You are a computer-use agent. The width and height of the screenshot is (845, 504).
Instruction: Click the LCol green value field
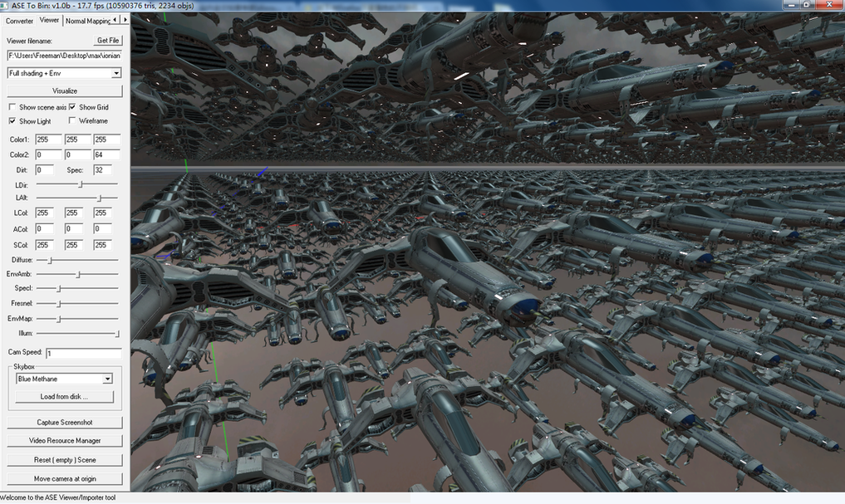tap(73, 213)
